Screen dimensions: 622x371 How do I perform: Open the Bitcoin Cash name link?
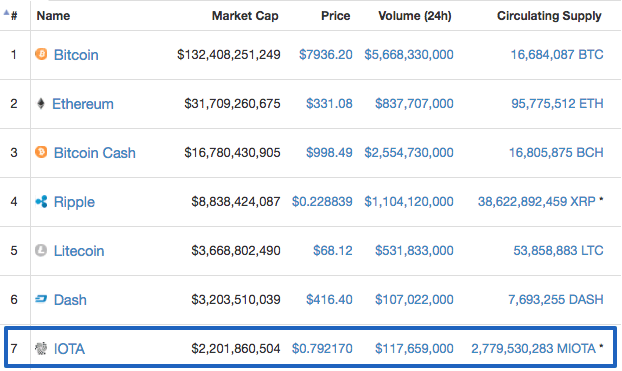pyautogui.click(x=95, y=153)
